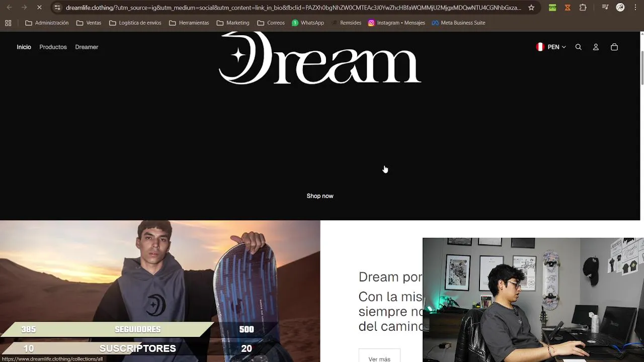This screenshot has width=644, height=362.
Task: Expand the Ventas bookmarks folder
Action: click(89, 23)
